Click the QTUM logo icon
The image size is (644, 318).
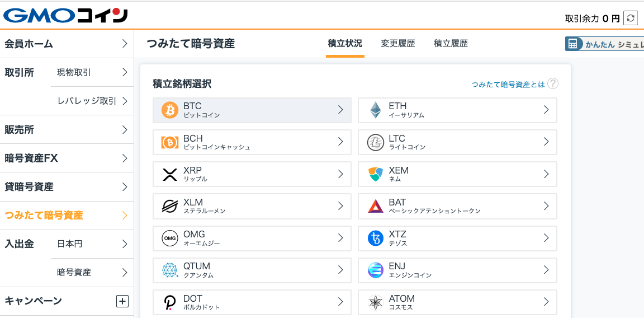coord(169,270)
